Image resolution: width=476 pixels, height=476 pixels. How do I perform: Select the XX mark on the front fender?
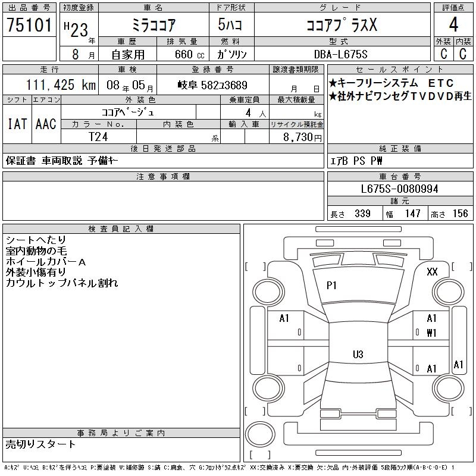pos(432,271)
